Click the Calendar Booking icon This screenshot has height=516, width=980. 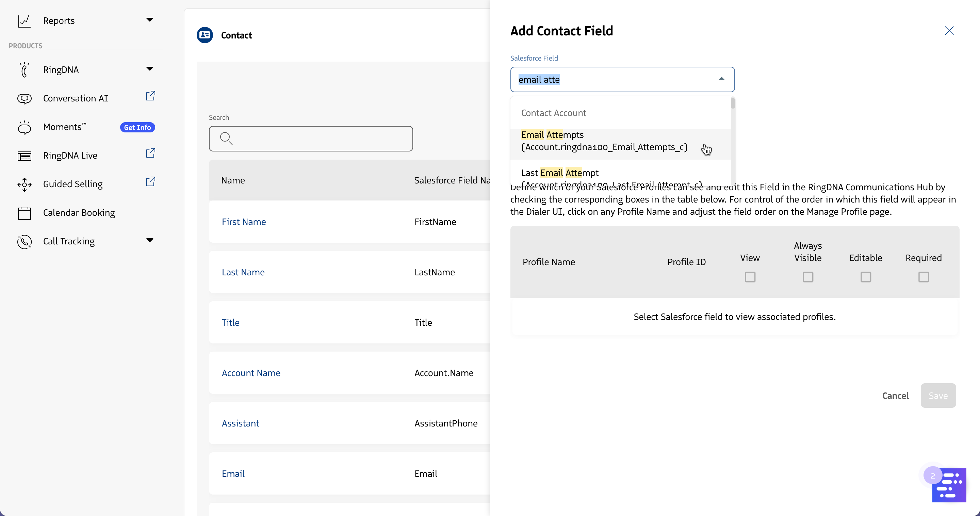tap(24, 213)
